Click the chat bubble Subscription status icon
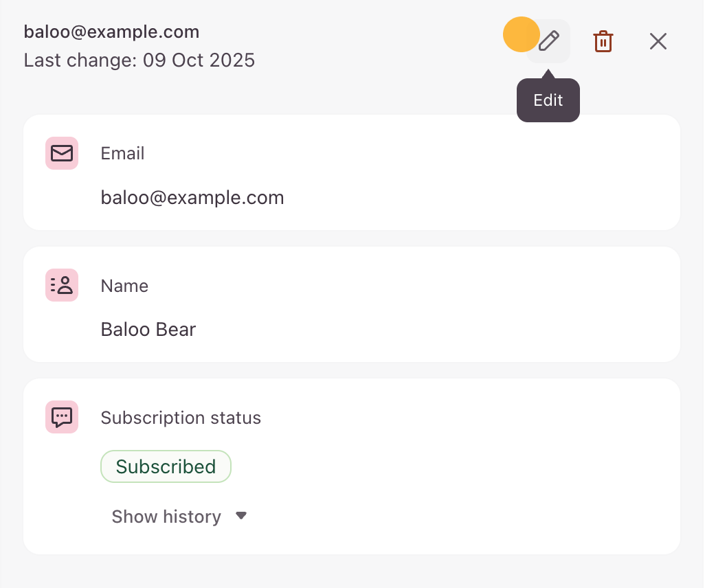Image resolution: width=705 pixels, height=588 pixels. pos(62,417)
